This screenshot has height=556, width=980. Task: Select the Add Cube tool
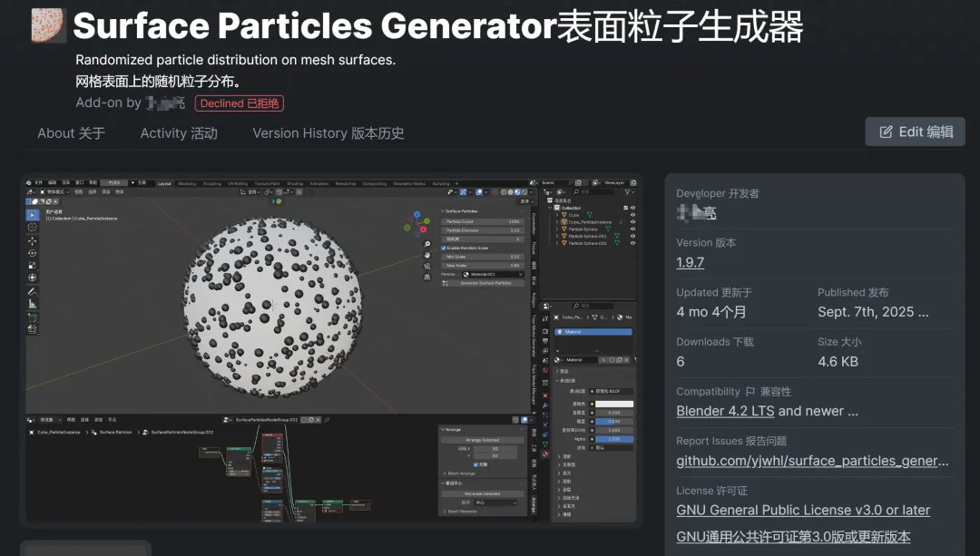click(x=33, y=317)
